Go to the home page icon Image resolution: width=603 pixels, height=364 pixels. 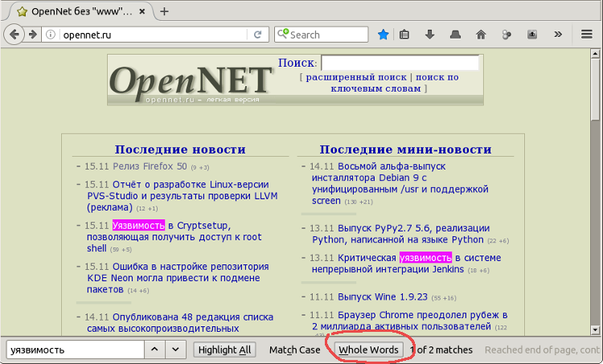coord(481,35)
